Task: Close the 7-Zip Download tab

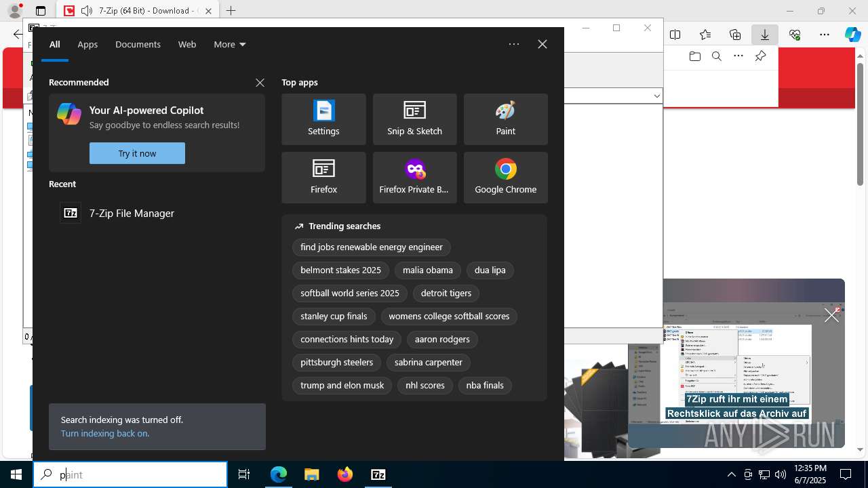Action: [208, 11]
